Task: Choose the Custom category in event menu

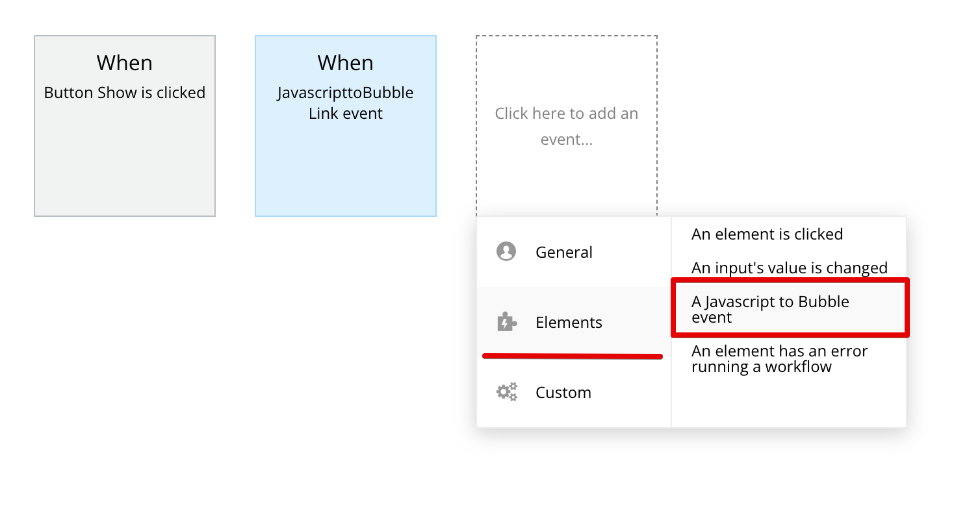Action: 574,392
